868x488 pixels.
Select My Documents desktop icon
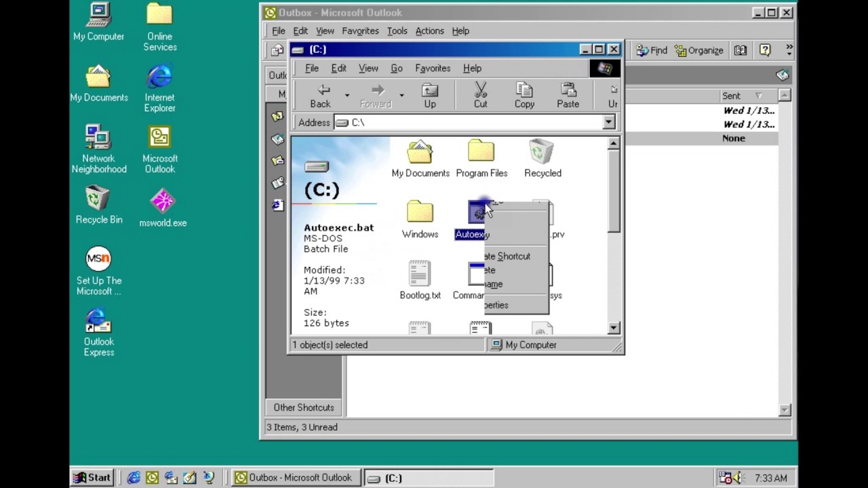(98, 83)
